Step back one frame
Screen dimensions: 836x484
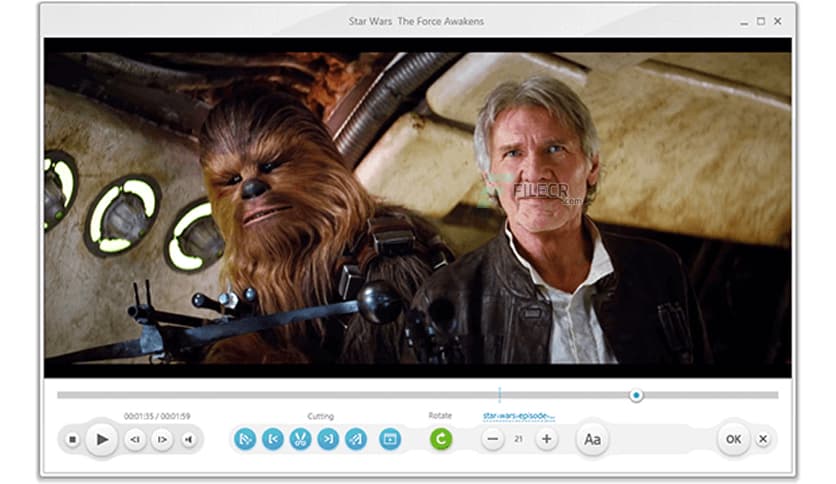point(135,439)
